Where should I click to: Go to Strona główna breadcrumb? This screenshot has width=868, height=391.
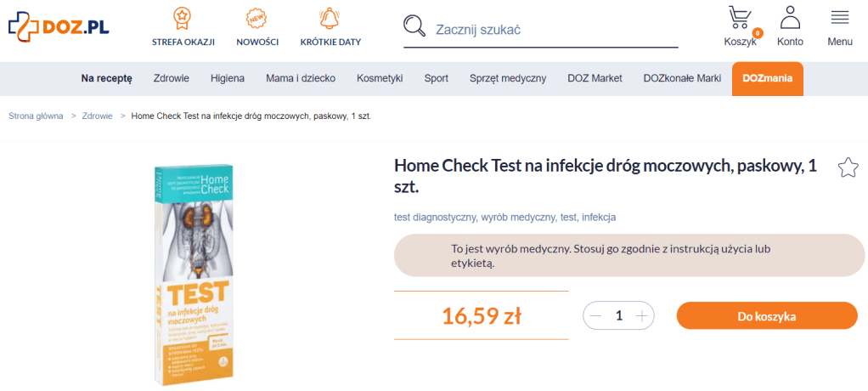point(36,116)
